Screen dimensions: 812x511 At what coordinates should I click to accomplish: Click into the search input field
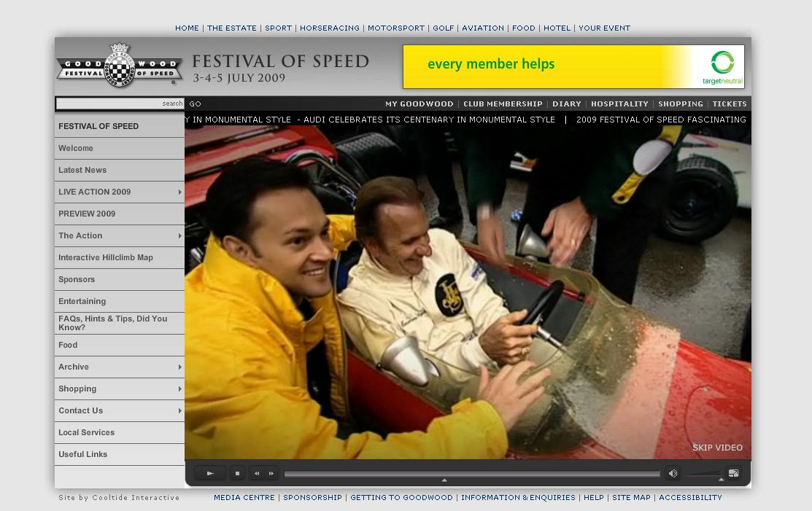[109, 104]
